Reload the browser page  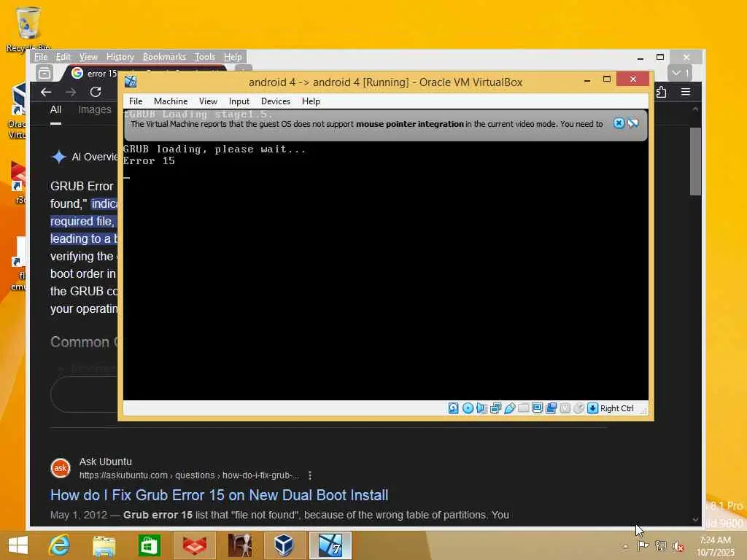[96, 92]
